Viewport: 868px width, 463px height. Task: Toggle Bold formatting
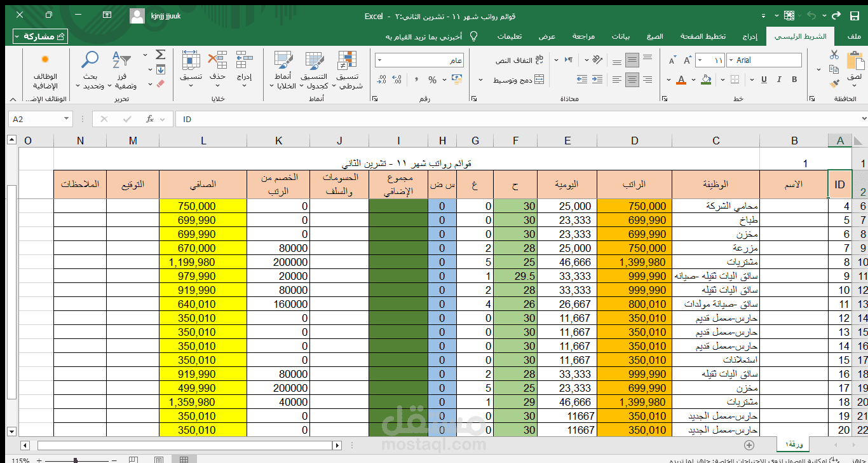794,79
